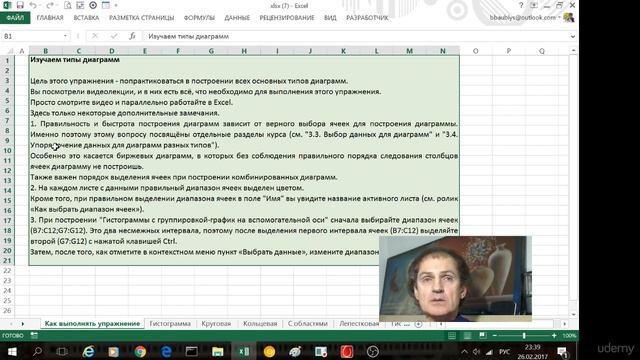Switch to the ГЛАВНАЯ ribbon tab
This screenshot has height=360, width=640.
(x=50, y=18)
